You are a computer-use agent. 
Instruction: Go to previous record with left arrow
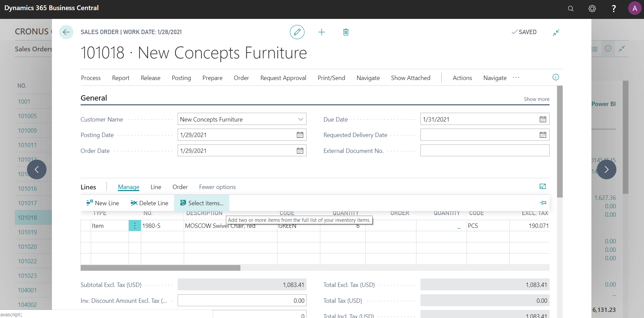[x=37, y=169]
